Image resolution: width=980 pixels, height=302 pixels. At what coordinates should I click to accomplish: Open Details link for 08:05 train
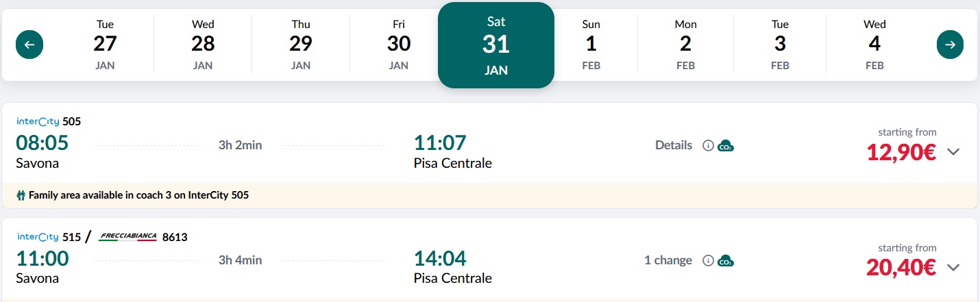click(x=674, y=145)
